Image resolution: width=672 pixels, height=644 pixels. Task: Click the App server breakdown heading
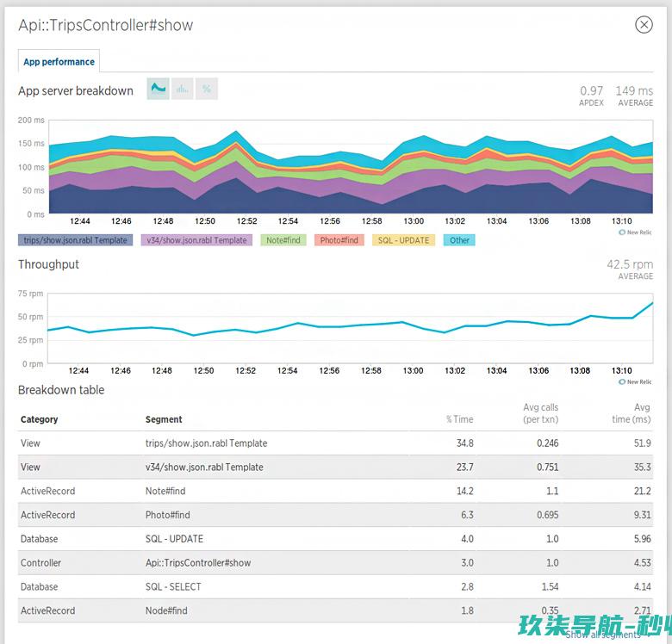coord(76,90)
